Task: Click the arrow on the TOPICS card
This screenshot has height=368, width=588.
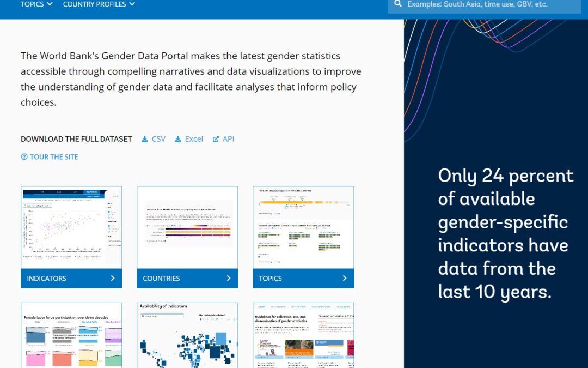Action: [345, 278]
